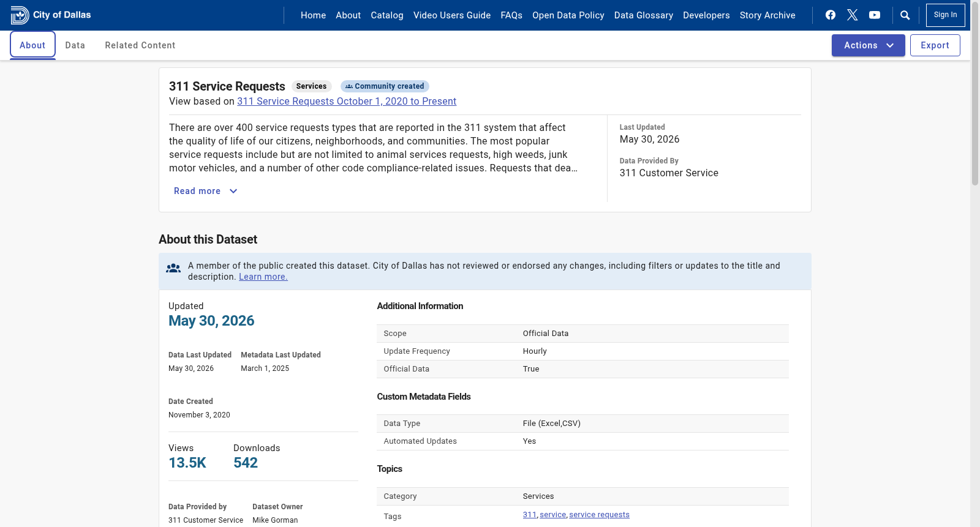The height and width of the screenshot is (527, 980).
Task: Switch to the Related Content tab
Action: coord(140,45)
